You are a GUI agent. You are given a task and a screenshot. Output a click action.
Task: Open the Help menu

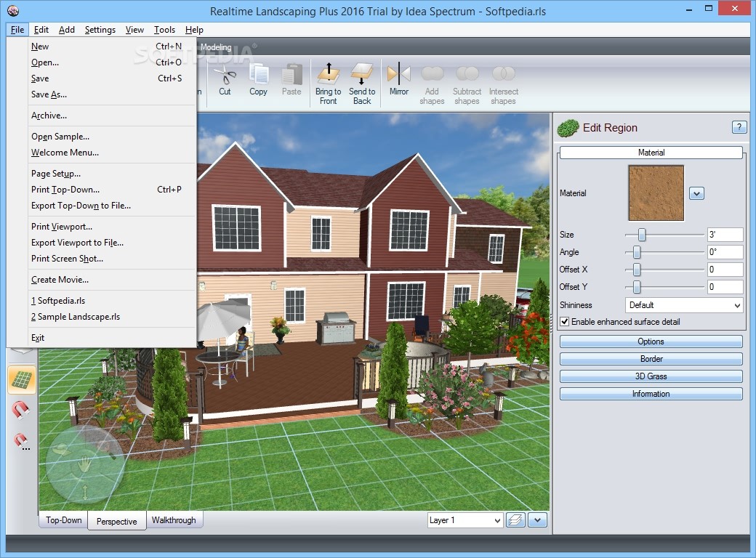click(x=194, y=29)
